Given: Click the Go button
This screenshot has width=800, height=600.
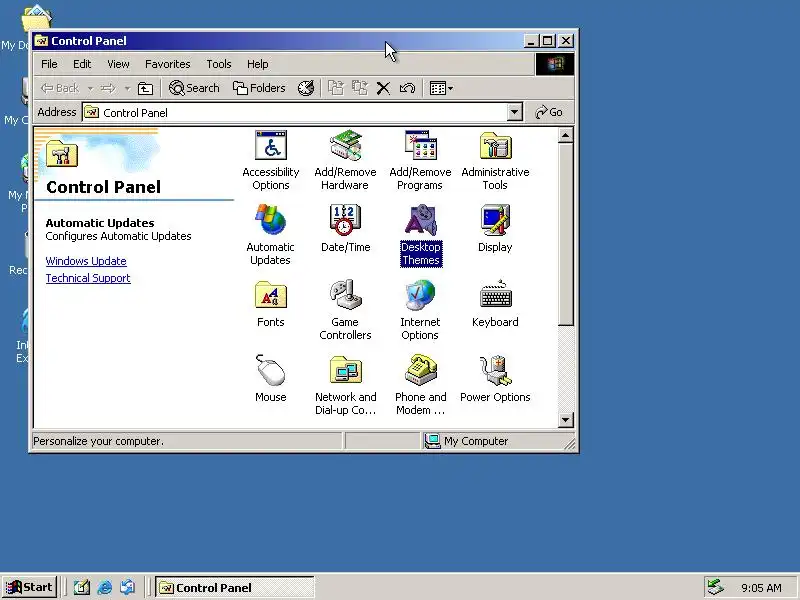Looking at the screenshot, I should 548,112.
